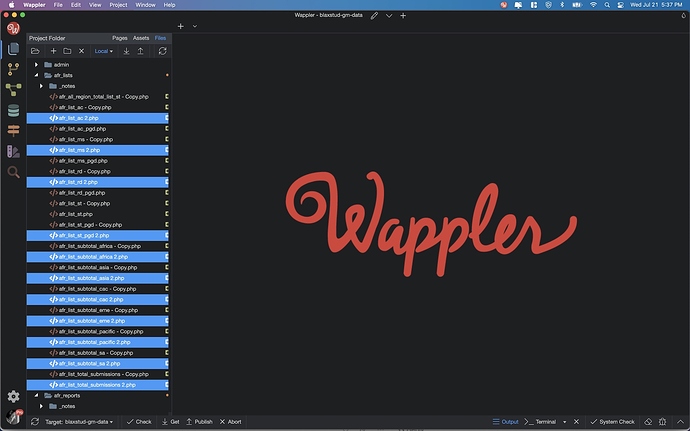The height and width of the screenshot is (431, 690).
Task: Open the Apple menu
Action: (12, 5)
